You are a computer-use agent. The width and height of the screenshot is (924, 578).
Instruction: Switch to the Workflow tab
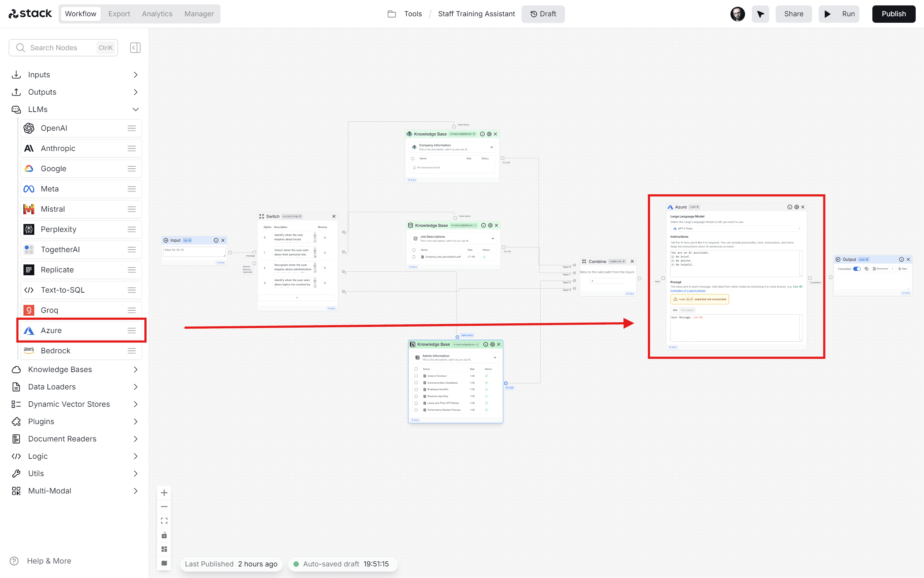coord(80,14)
